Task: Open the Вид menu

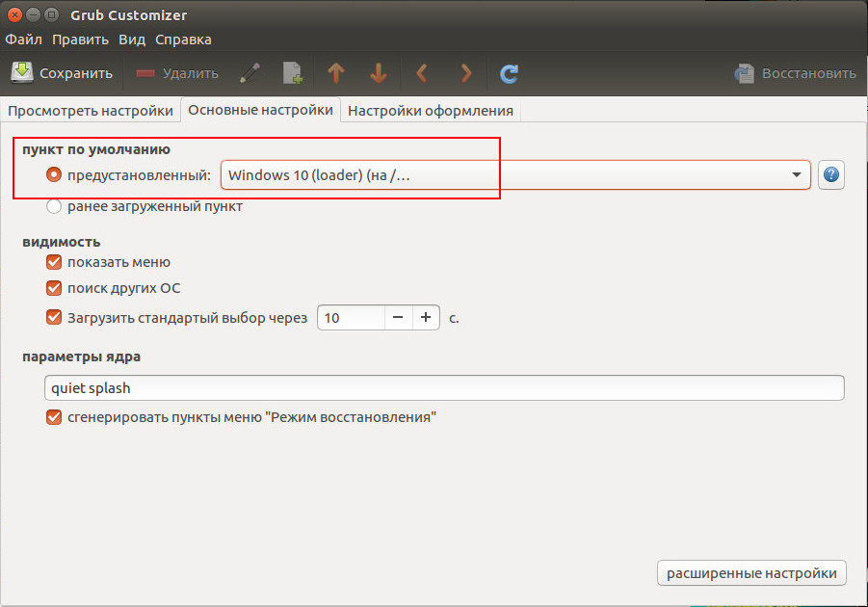Action: [132, 40]
